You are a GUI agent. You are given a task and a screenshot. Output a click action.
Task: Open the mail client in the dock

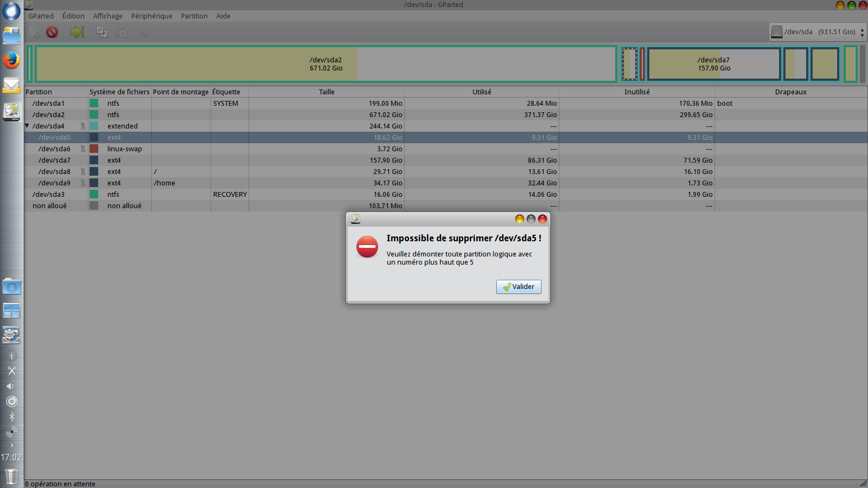(x=11, y=85)
